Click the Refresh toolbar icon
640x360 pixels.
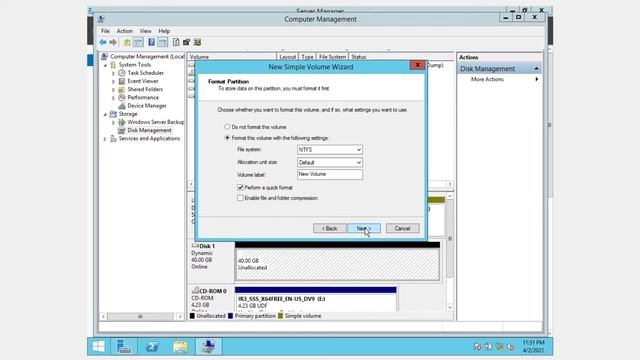click(176, 42)
